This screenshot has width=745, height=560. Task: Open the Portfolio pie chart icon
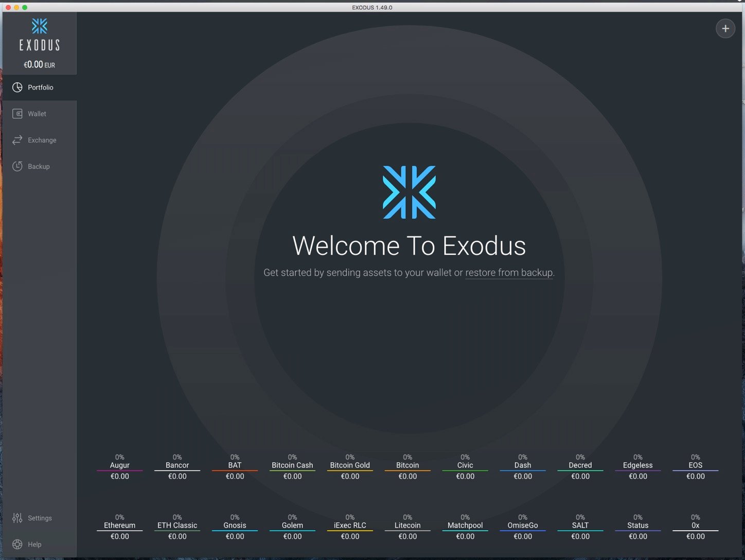(x=17, y=87)
